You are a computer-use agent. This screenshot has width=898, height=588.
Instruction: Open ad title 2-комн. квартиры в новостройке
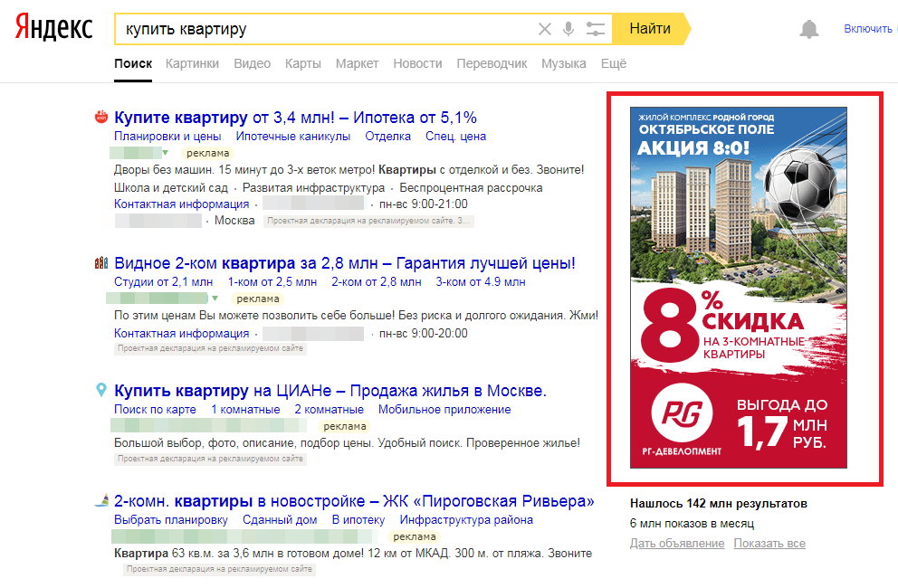pyautogui.click(x=354, y=501)
